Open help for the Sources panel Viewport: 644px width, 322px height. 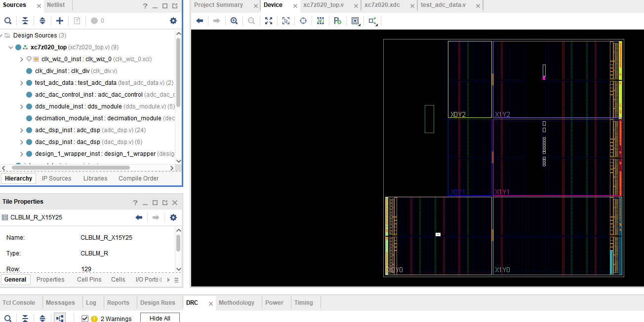[x=145, y=6]
